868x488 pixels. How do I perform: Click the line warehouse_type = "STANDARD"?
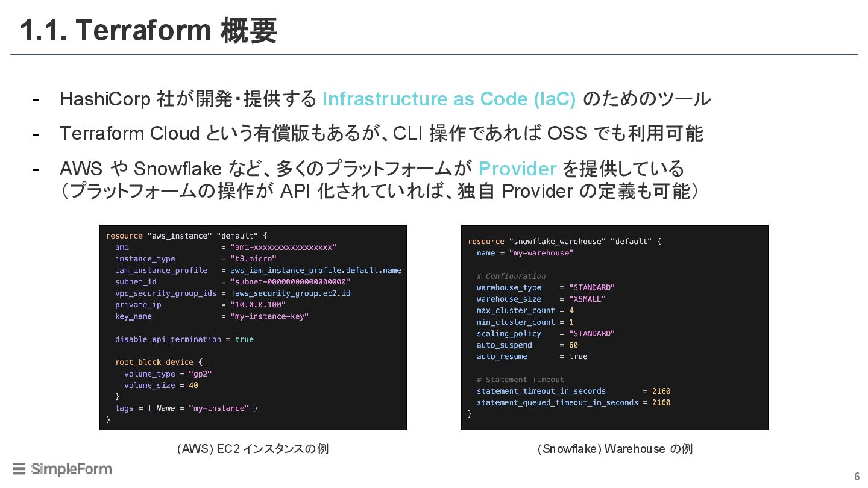click(546, 287)
